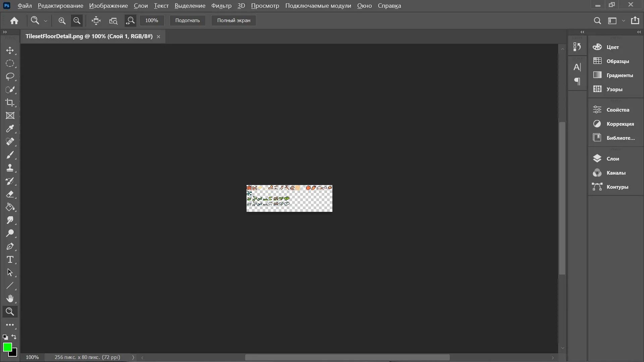This screenshot has height=362, width=644.
Task: Toggle zoom out mode in options bar
Action: (x=77, y=20)
